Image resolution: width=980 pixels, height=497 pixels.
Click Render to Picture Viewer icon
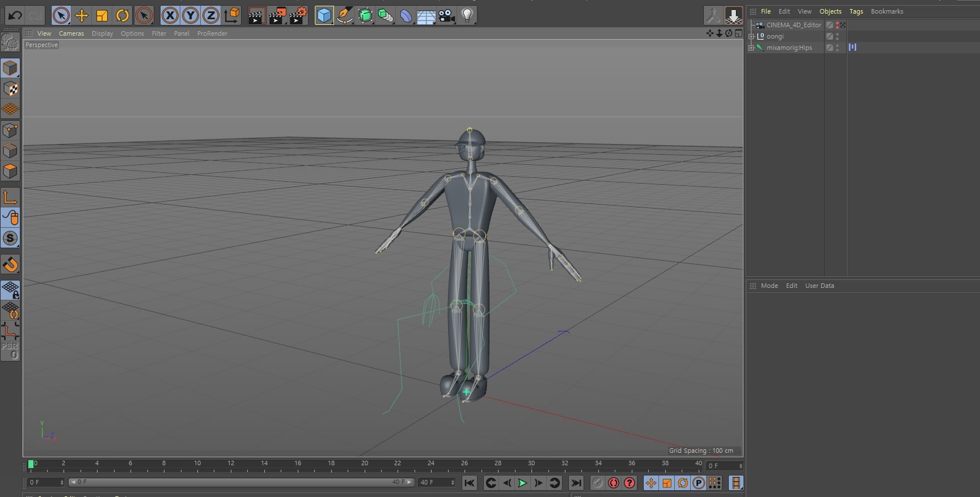(277, 15)
